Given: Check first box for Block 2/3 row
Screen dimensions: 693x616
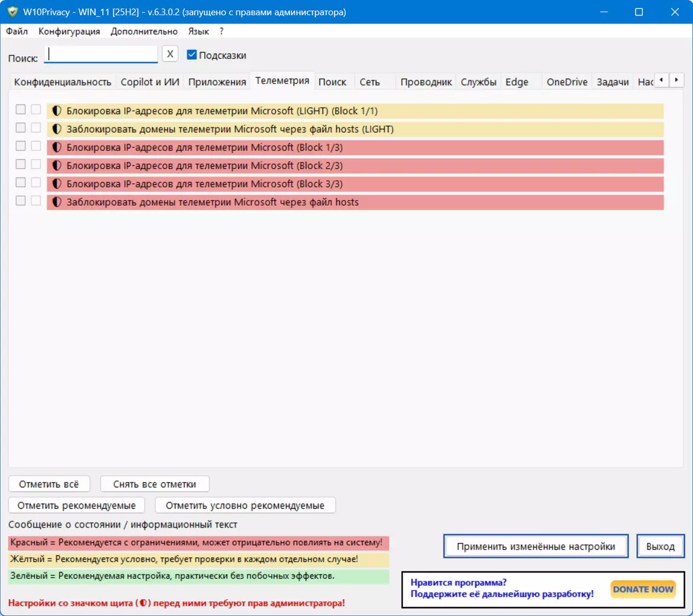Looking at the screenshot, I should click(21, 164).
